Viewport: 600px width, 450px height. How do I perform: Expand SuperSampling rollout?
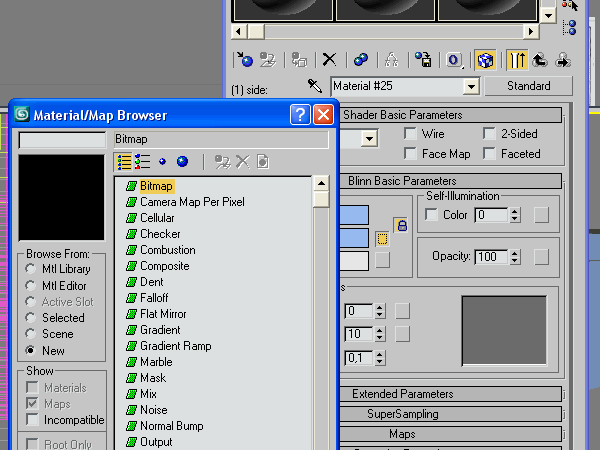(450, 414)
